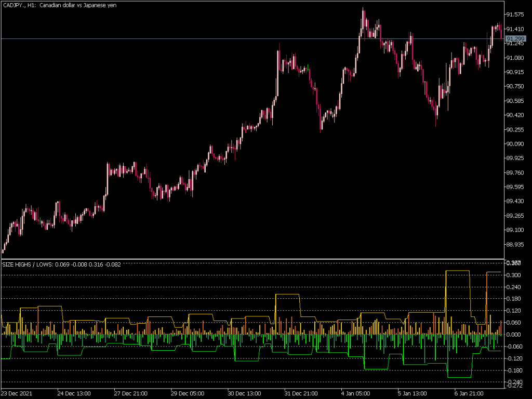
Task: Select the 27 Dec 21:00 time label
Action: coord(131,393)
